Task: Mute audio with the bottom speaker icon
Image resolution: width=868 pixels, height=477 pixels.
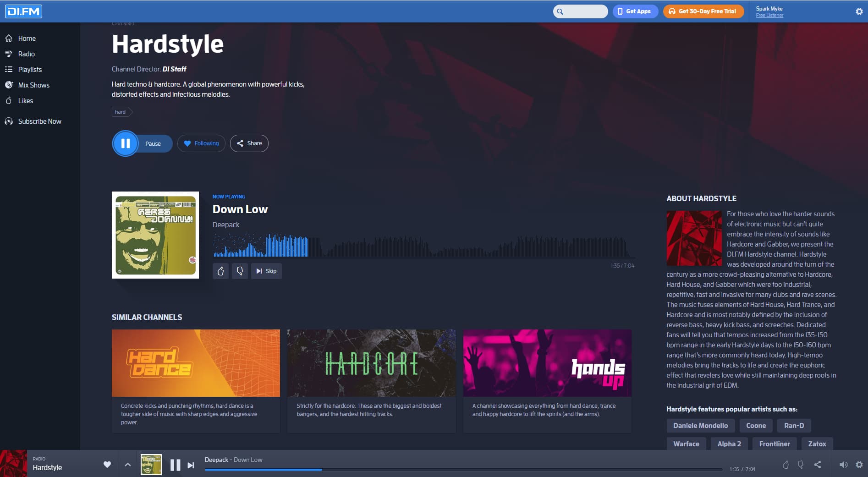Action: tap(843, 465)
